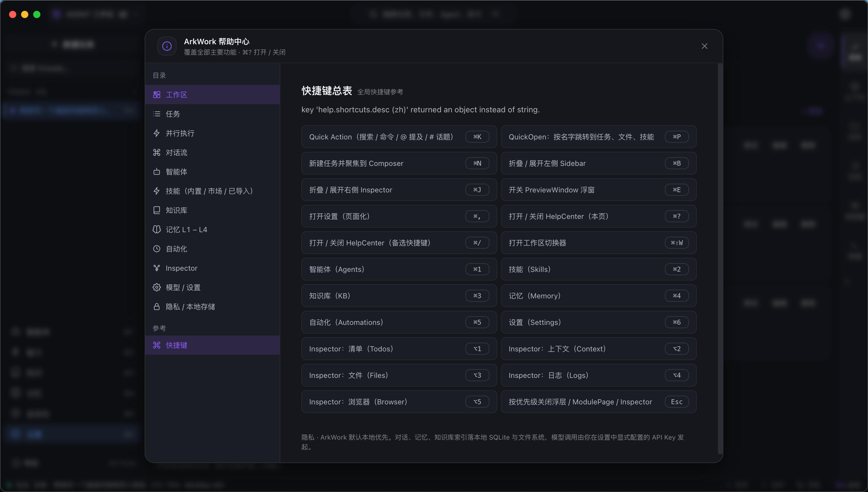Click the 记忆 brain icon
The image size is (868, 492).
(x=156, y=229)
